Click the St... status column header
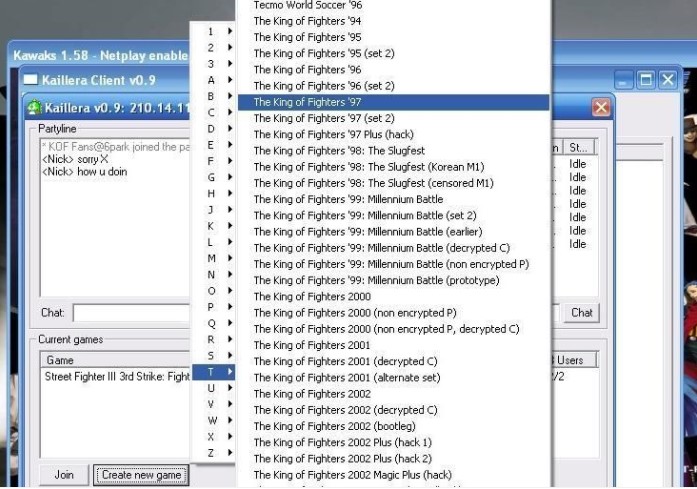697x489 pixels. pyautogui.click(x=579, y=148)
